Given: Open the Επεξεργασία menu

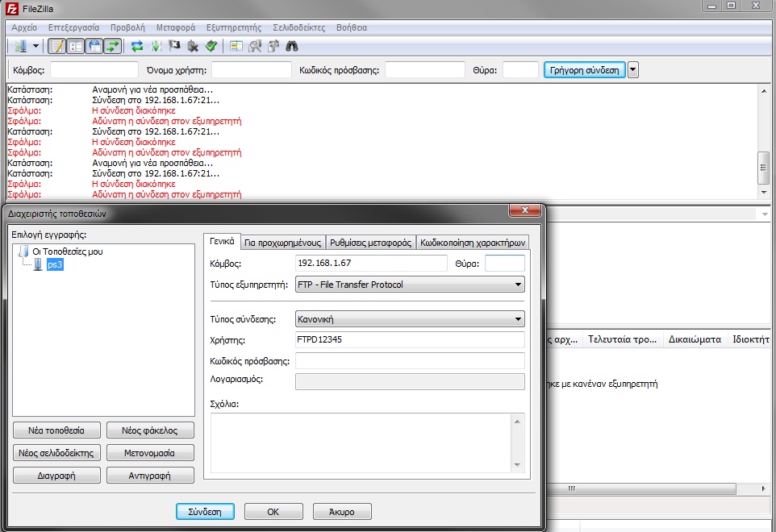Looking at the screenshot, I should tap(73, 27).
